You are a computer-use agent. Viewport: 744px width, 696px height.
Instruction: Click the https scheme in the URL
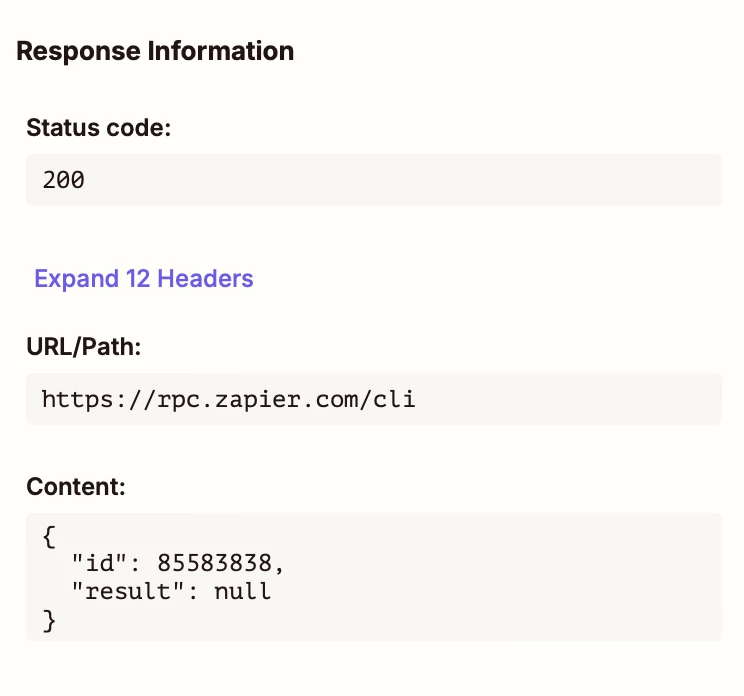coord(78,399)
